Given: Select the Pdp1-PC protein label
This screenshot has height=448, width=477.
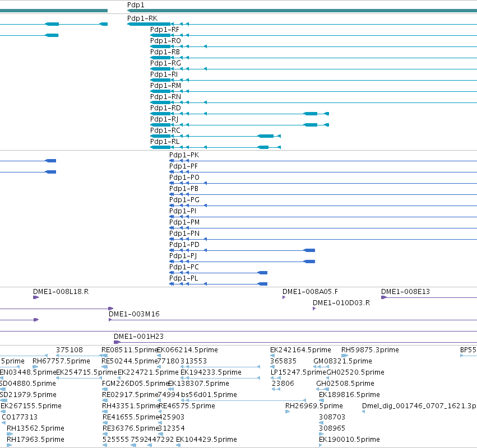Looking at the screenshot, I should coord(184,267).
